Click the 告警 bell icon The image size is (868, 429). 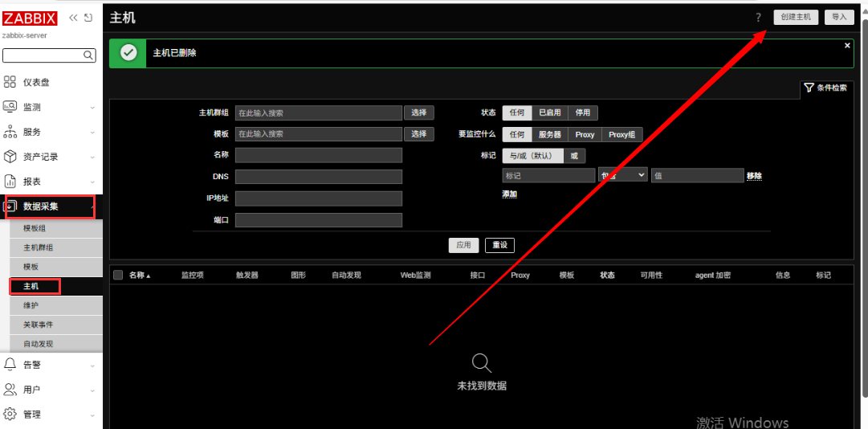(10, 365)
